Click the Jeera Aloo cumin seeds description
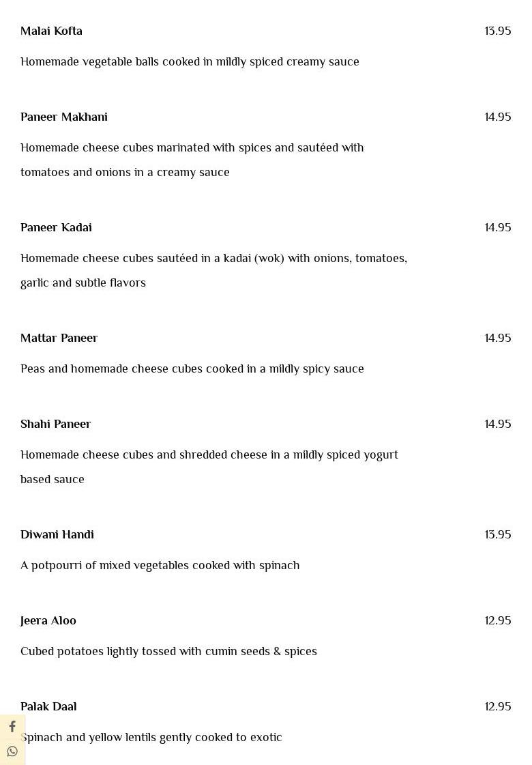The height and width of the screenshot is (765, 532). 168,652
